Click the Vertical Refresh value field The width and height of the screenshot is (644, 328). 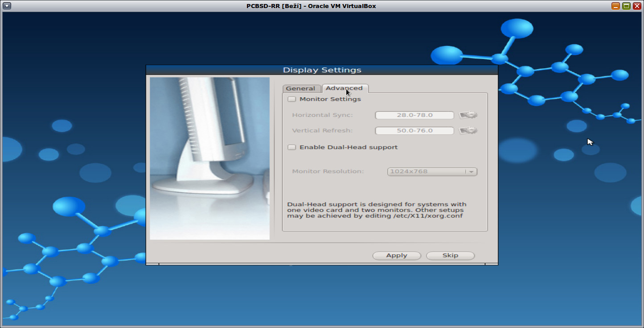414,130
